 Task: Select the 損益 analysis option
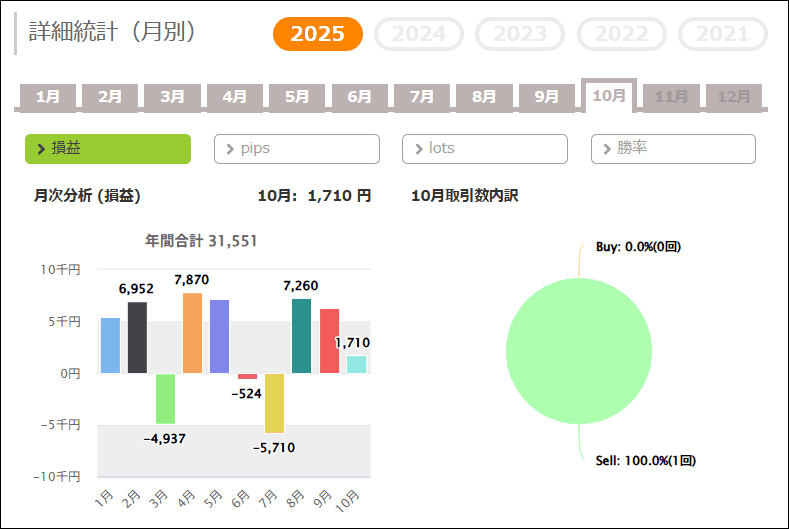[108, 148]
